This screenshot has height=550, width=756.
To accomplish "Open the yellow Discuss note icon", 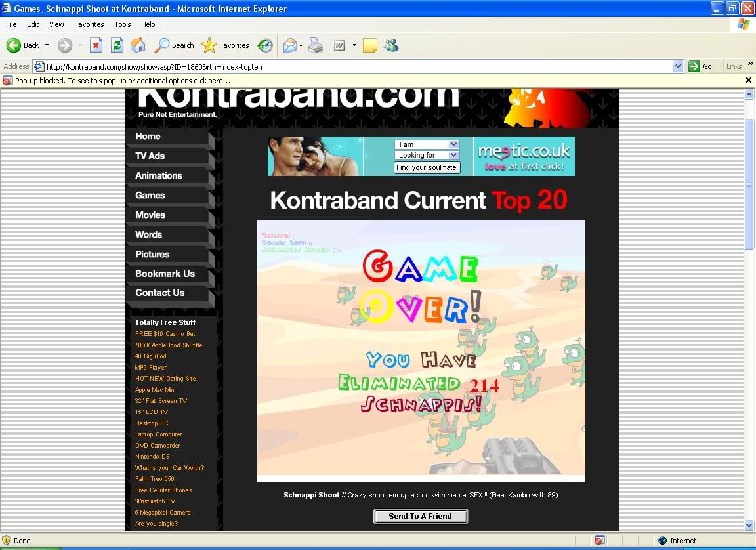I will (370, 45).
